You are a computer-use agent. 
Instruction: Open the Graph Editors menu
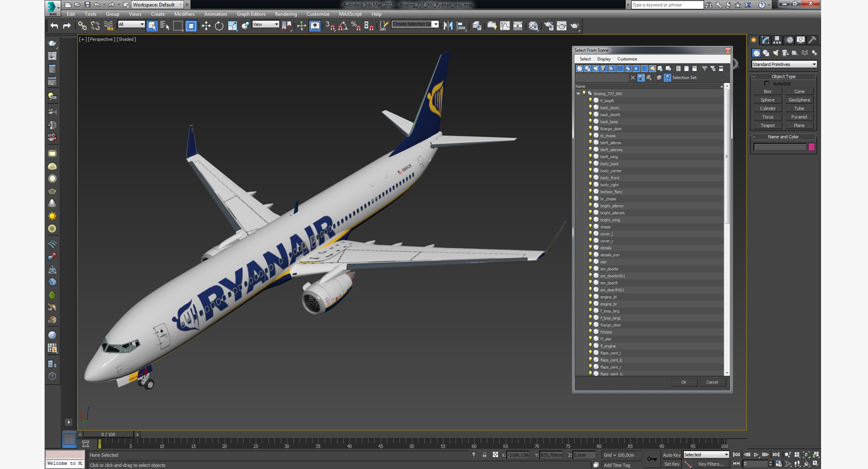click(251, 14)
